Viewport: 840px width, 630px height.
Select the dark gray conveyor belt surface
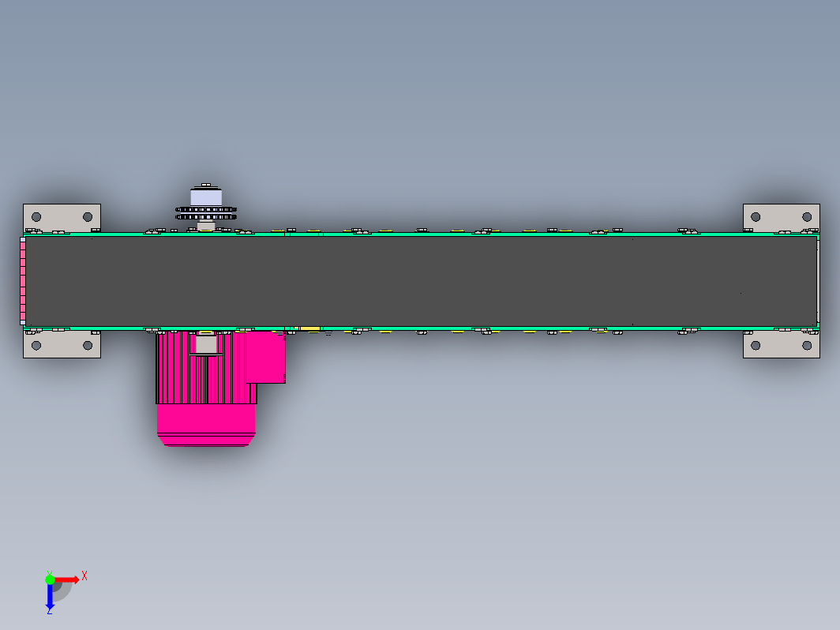pyautogui.click(x=421, y=281)
